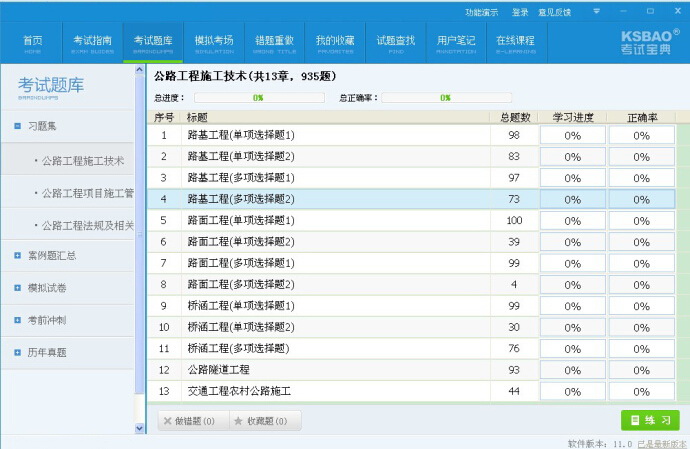Screen dimensions: 690x449
Task: Sort by the 标题 column header
Action: (336, 118)
